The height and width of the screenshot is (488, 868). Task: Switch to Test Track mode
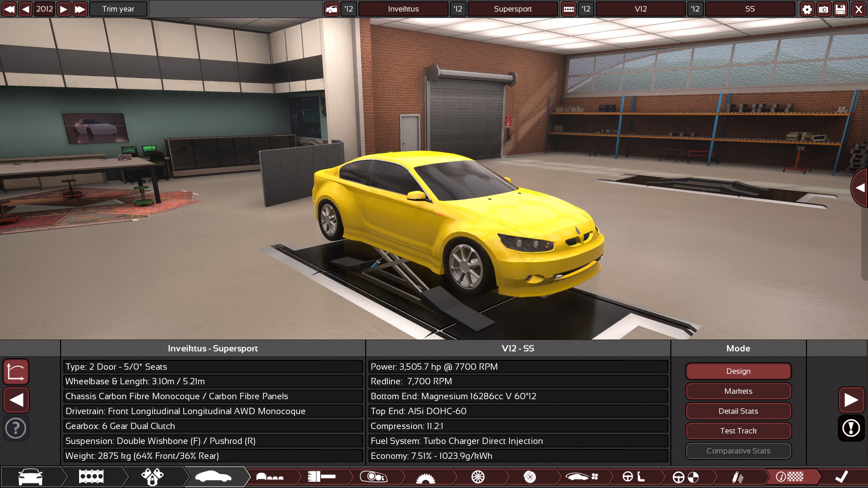click(x=738, y=431)
